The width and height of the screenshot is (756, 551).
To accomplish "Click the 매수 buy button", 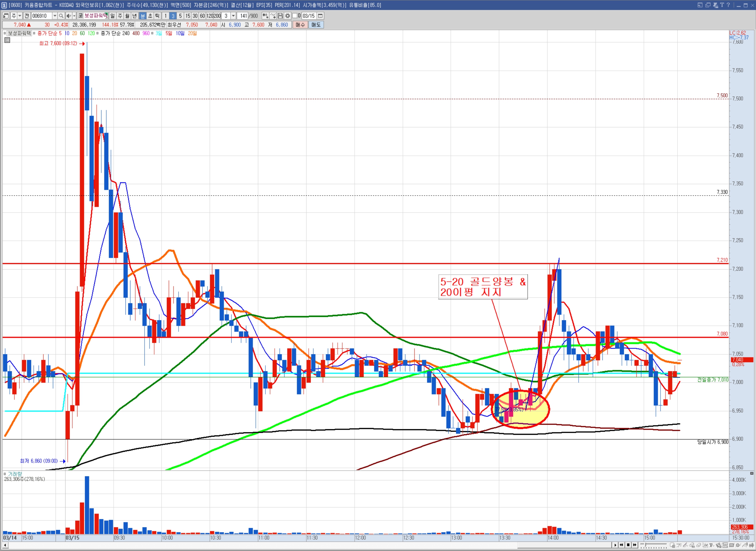I will (x=300, y=25).
